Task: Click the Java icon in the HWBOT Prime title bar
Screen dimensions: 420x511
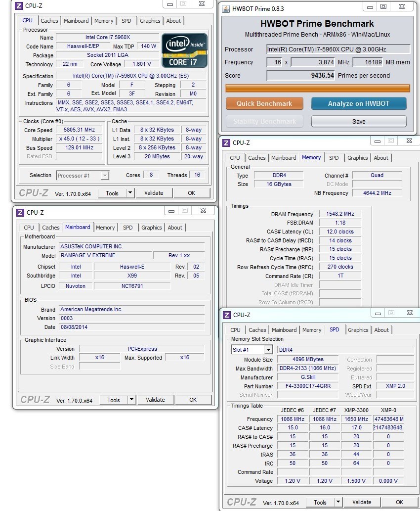Action: coord(226,9)
